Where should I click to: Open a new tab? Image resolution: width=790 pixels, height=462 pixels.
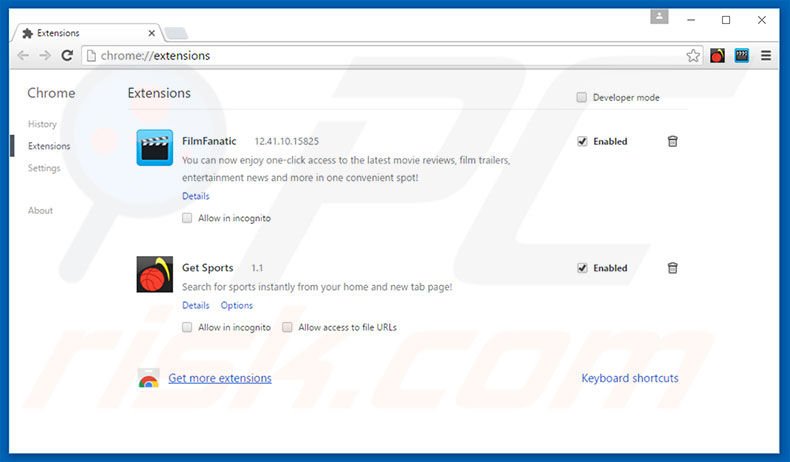176,33
